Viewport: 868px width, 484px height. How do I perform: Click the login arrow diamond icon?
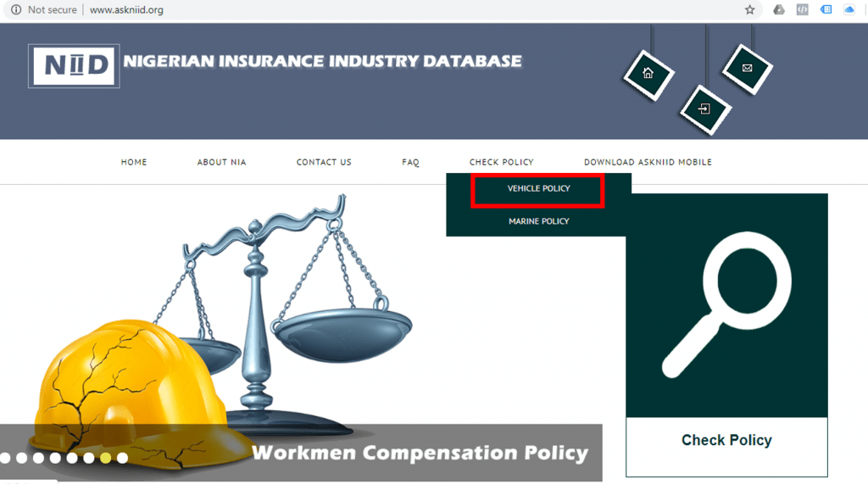click(x=704, y=109)
